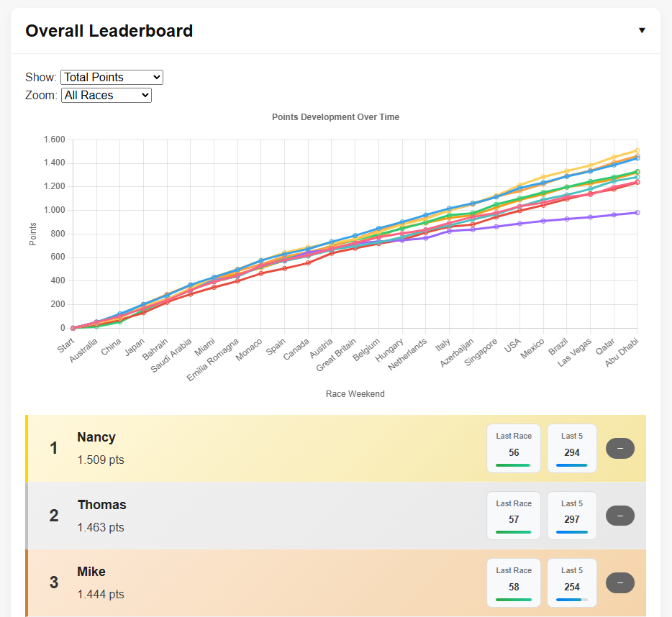672x617 pixels.
Task: Click the green line's endpoint near Abu Dhabi
Action: click(637, 172)
